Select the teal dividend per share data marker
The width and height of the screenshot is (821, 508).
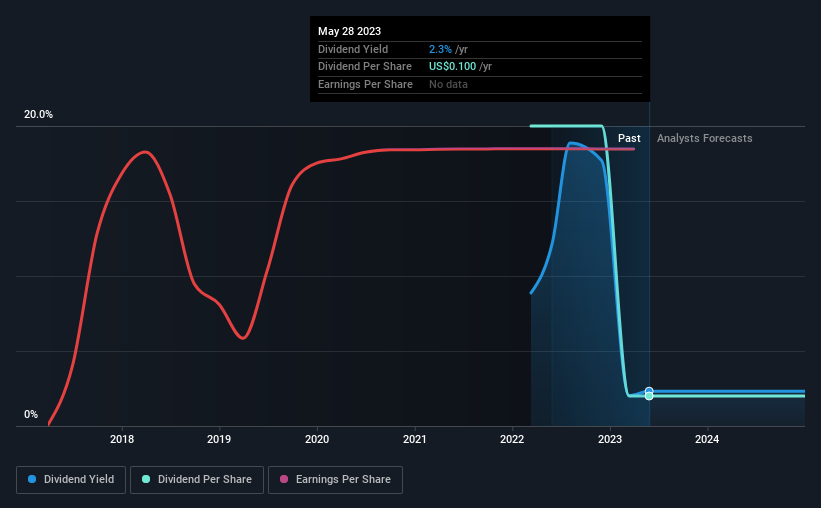pos(649,396)
